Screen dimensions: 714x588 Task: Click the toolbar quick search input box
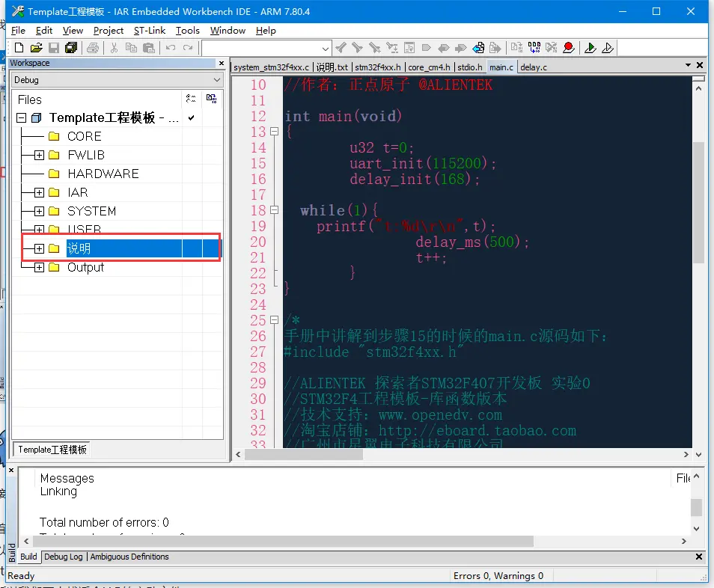(x=260, y=48)
